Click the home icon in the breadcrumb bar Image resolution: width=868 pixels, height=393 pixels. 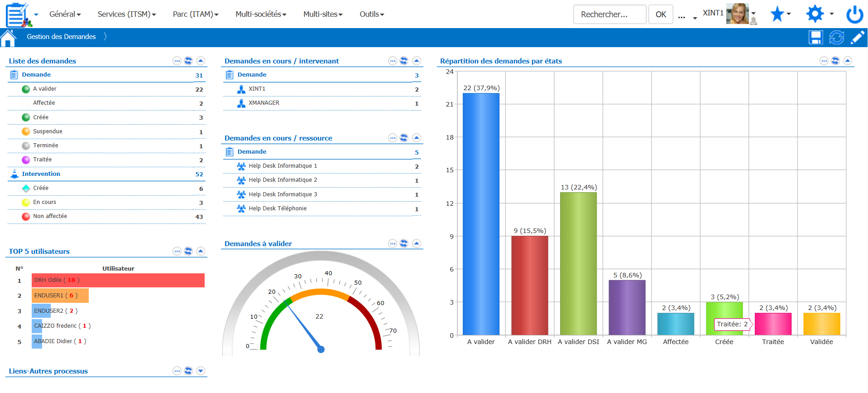(x=8, y=38)
